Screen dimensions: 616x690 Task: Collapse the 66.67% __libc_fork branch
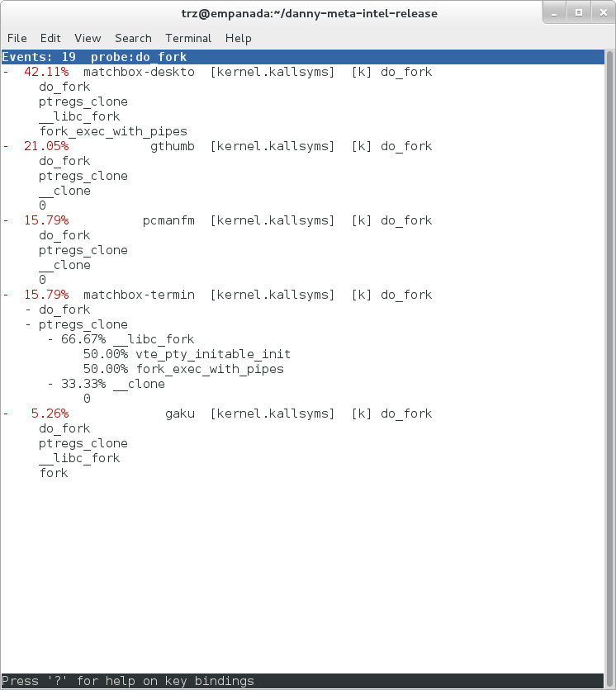coord(50,339)
